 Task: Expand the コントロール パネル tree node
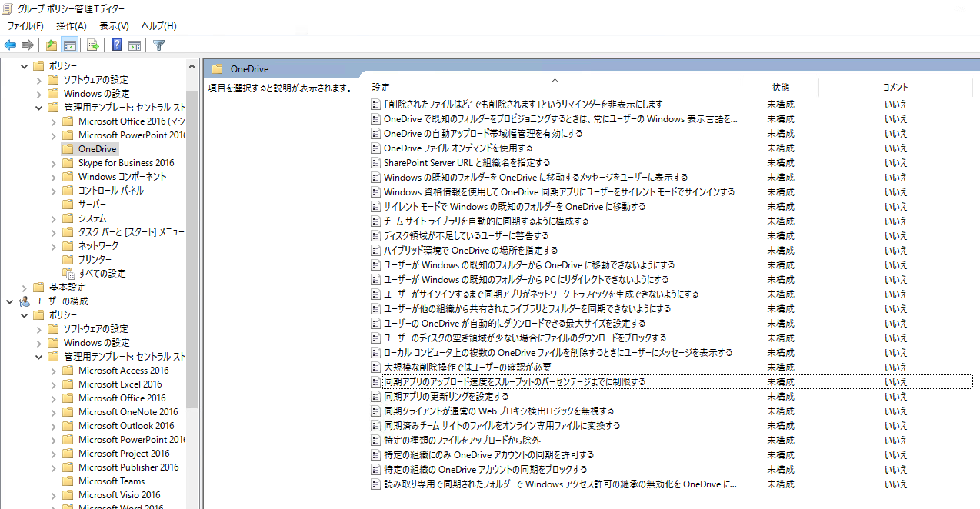(53, 191)
